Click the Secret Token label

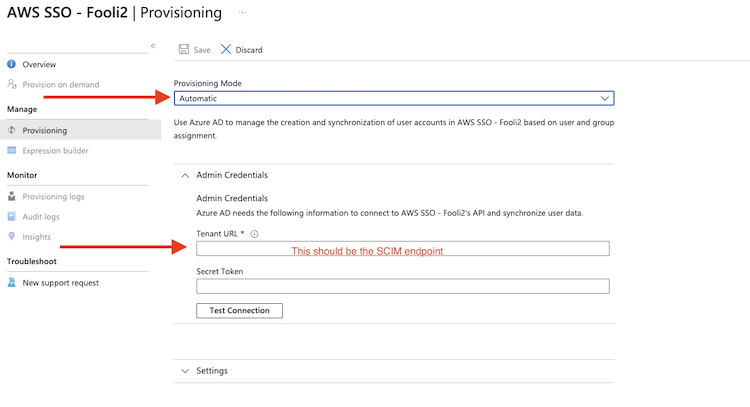(x=220, y=271)
